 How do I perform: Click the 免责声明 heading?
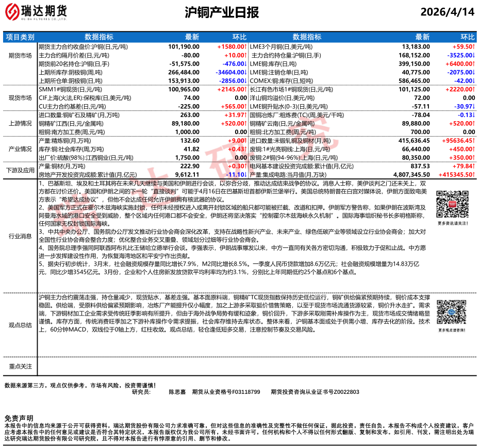pyautogui.click(x=19, y=418)
